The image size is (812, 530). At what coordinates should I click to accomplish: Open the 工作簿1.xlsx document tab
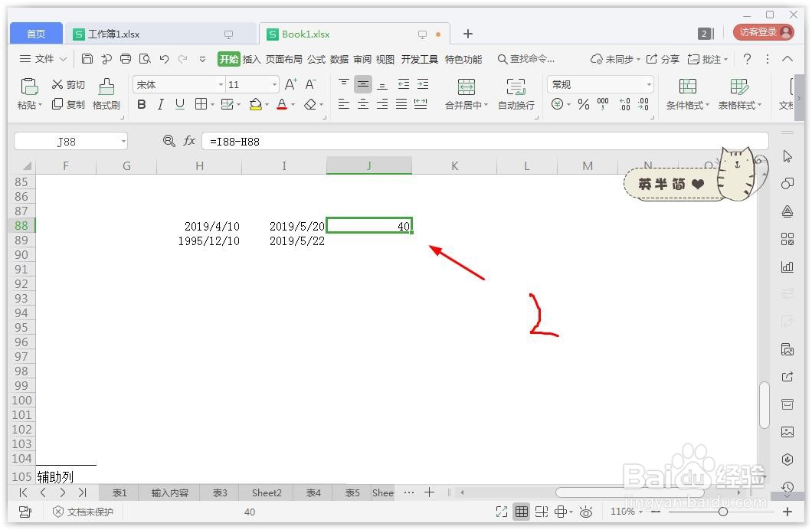tap(159, 34)
